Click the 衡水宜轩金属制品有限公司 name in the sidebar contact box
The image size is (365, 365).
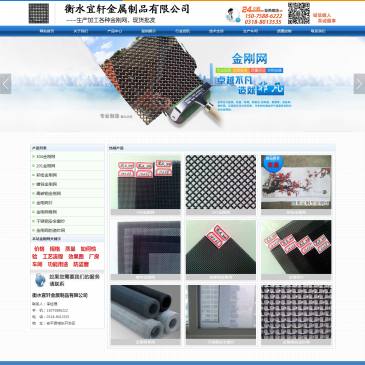pos(60,295)
